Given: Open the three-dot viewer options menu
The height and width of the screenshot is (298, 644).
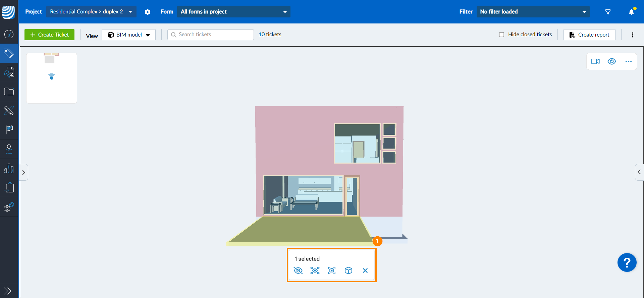Looking at the screenshot, I should coord(628,61).
